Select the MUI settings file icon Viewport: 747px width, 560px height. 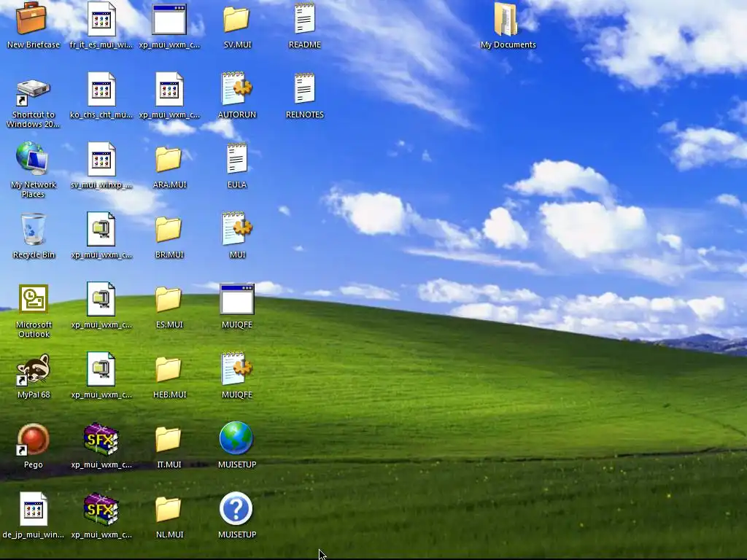(x=237, y=228)
